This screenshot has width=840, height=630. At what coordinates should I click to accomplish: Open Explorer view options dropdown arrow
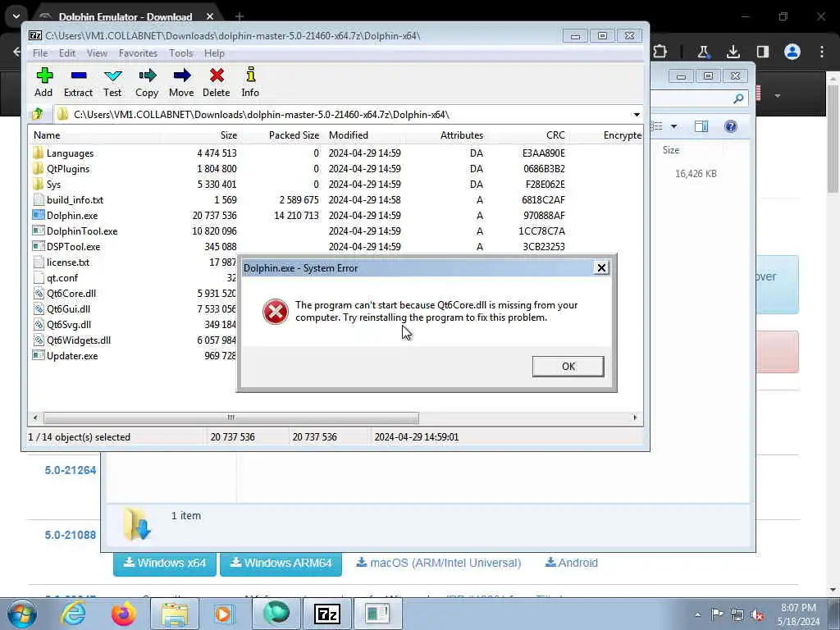[674, 126]
